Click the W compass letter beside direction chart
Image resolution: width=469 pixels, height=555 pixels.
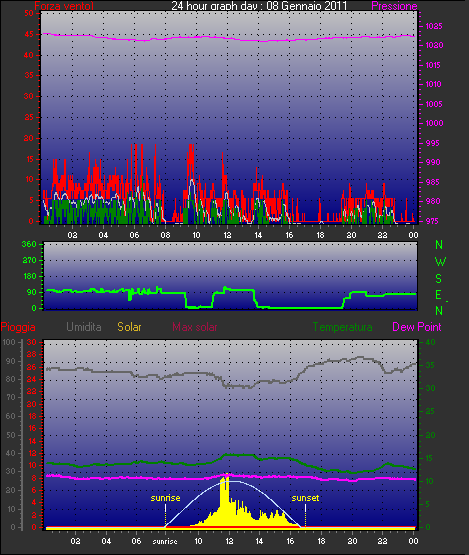point(440,262)
